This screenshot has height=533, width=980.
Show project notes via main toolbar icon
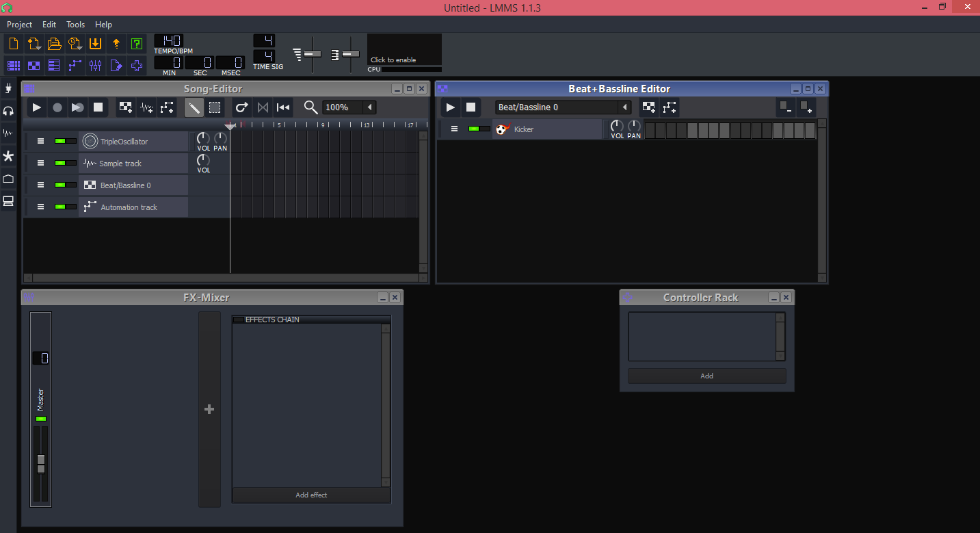116,66
